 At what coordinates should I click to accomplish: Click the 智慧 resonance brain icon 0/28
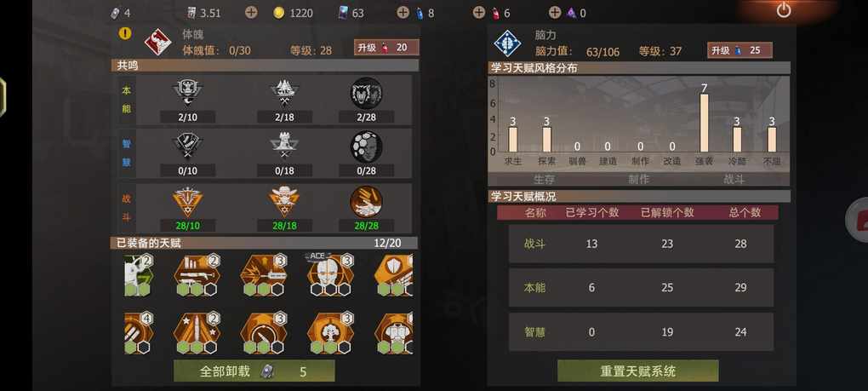pyautogui.click(x=366, y=147)
